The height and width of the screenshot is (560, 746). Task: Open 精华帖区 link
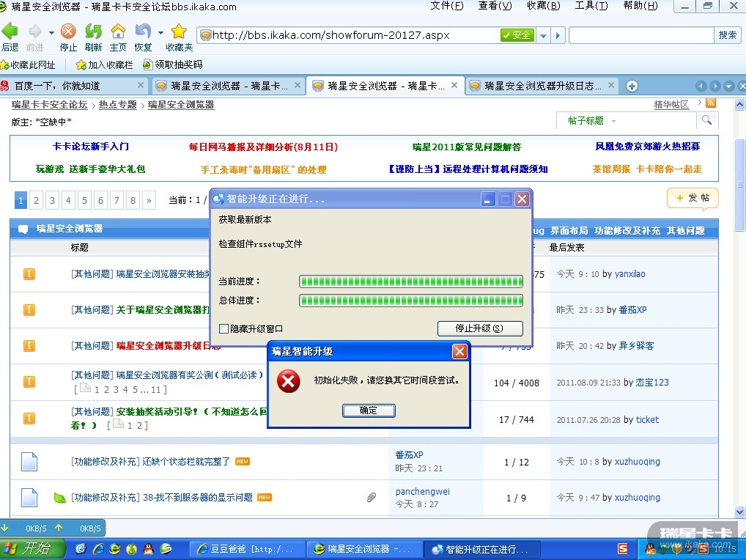tap(671, 104)
